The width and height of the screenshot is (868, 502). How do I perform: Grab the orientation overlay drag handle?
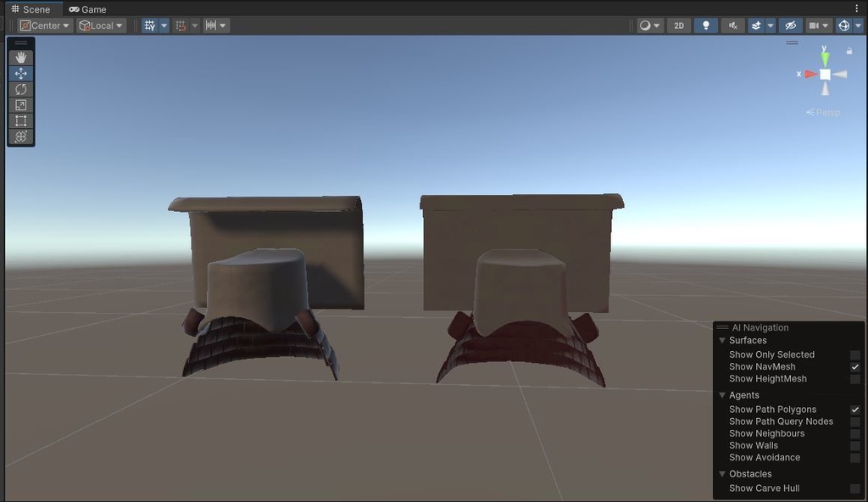click(x=793, y=42)
